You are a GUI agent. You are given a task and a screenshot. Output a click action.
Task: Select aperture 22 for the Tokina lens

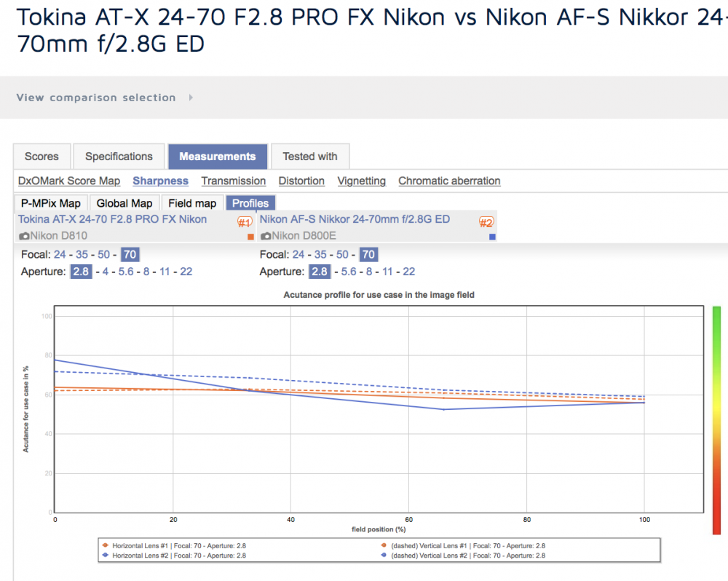186,272
